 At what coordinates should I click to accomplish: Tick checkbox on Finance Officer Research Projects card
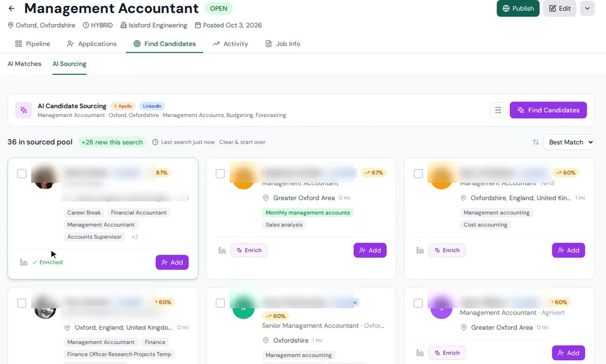(x=22, y=303)
